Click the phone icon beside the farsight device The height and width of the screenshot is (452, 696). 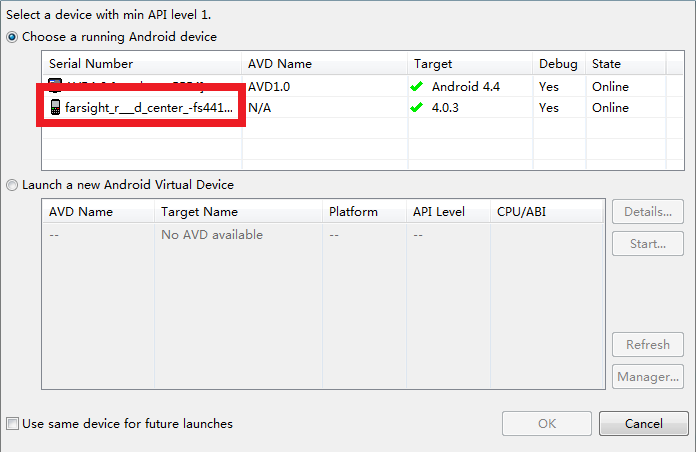point(55,108)
